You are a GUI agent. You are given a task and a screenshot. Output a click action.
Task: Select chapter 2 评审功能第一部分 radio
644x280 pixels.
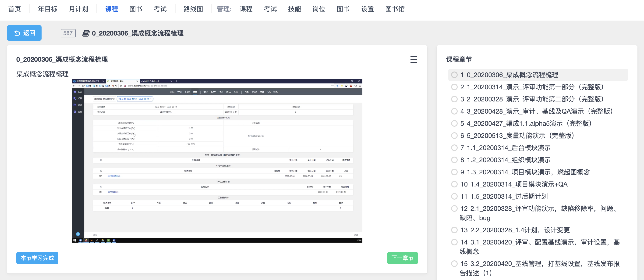coord(454,87)
